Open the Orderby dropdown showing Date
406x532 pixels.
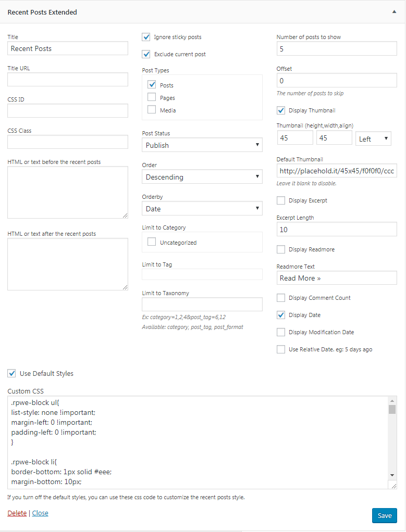(202, 208)
